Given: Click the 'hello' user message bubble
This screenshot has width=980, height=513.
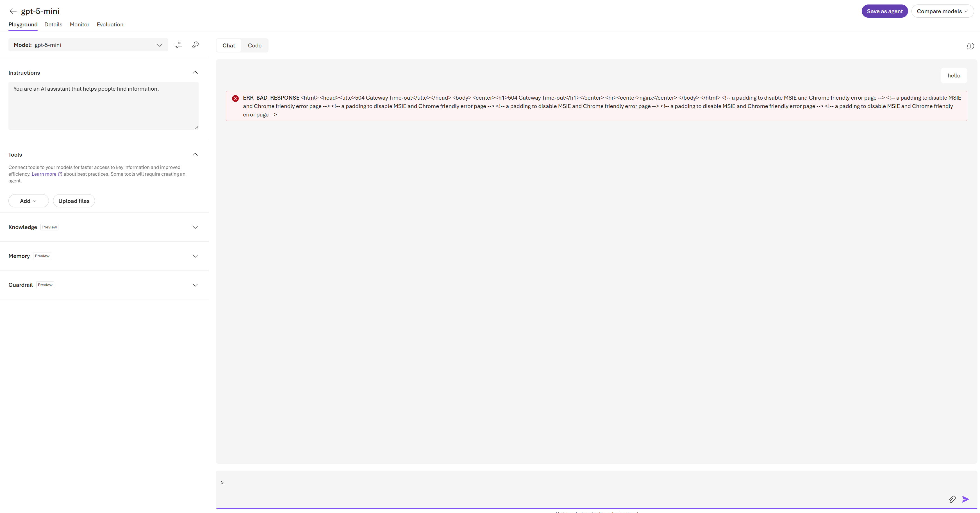Looking at the screenshot, I should [954, 75].
